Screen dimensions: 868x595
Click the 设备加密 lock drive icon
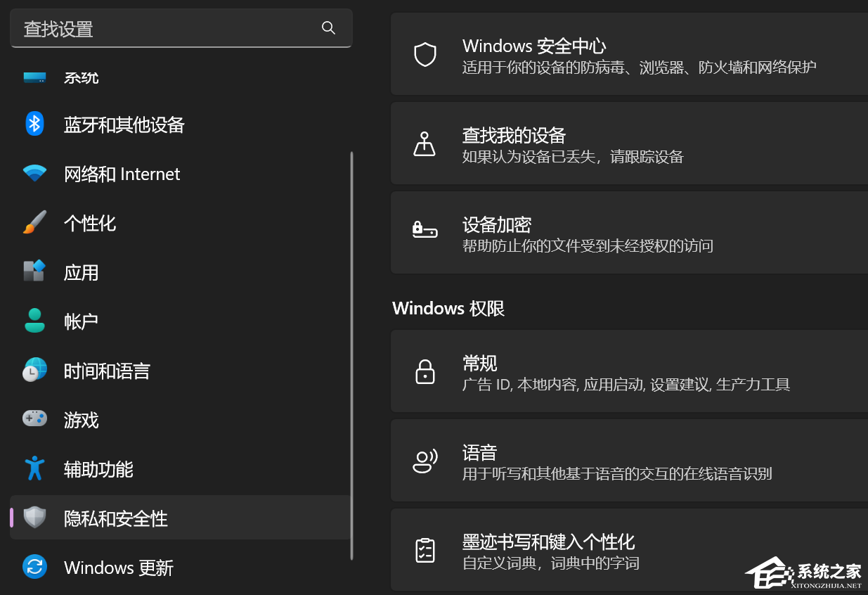425,229
